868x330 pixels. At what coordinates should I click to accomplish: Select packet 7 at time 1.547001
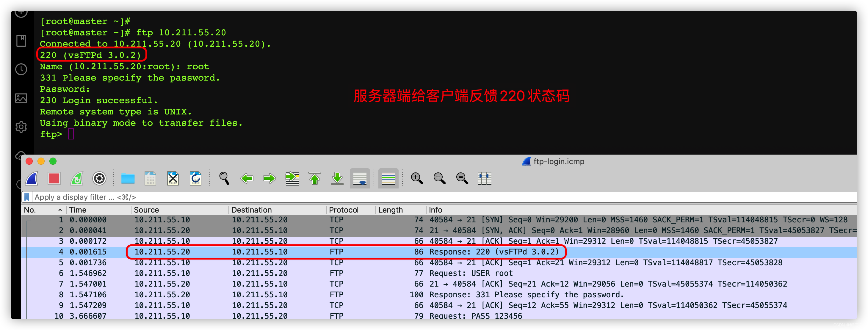(x=439, y=284)
